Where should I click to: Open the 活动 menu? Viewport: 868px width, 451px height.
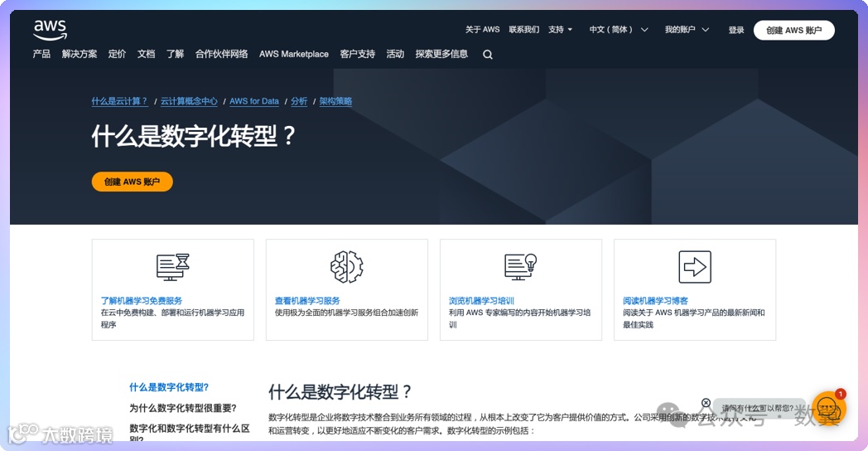(x=395, y=54)
